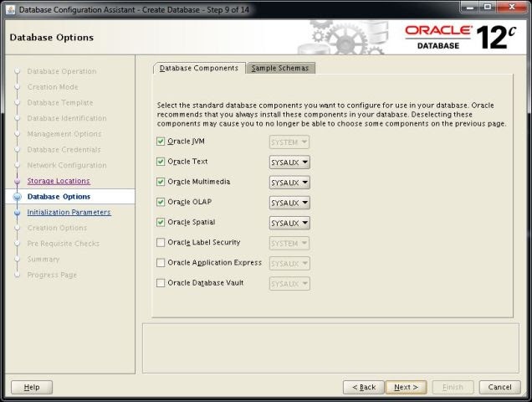The image size is (532, 402).
Task: Click the Initialization Parameters step bullet
Action: 18,213
